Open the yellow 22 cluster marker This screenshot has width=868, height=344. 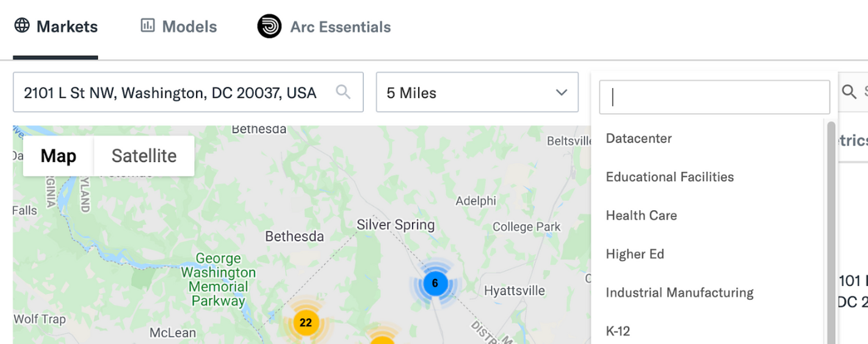tap(306, 322)
